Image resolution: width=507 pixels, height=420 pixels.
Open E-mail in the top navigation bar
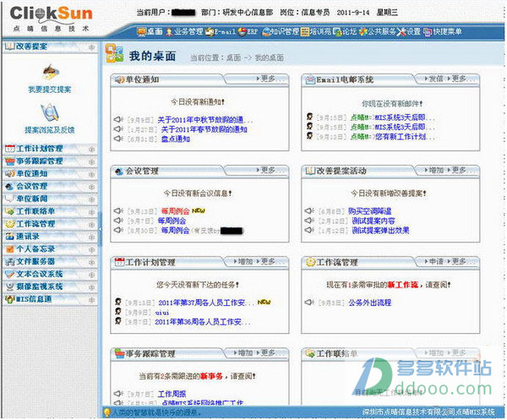(x=221, y=31)
